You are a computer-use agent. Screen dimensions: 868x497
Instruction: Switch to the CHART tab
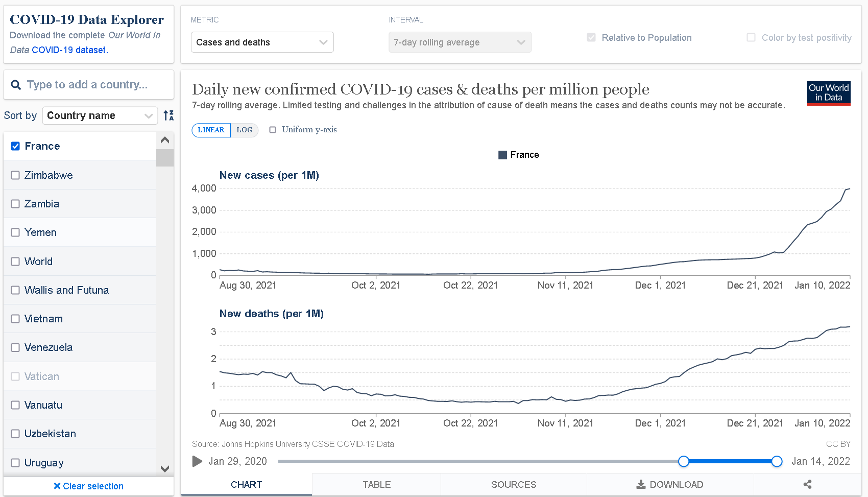(247, 484)
